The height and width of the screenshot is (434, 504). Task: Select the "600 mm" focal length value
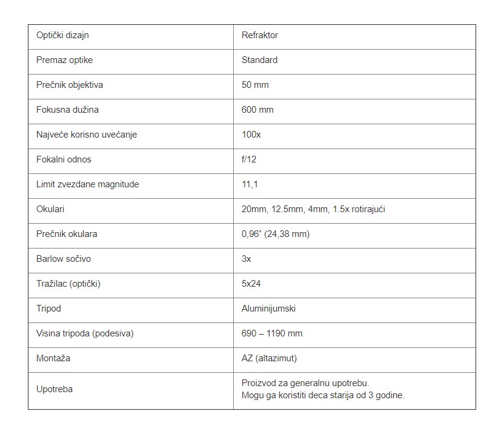257,110
